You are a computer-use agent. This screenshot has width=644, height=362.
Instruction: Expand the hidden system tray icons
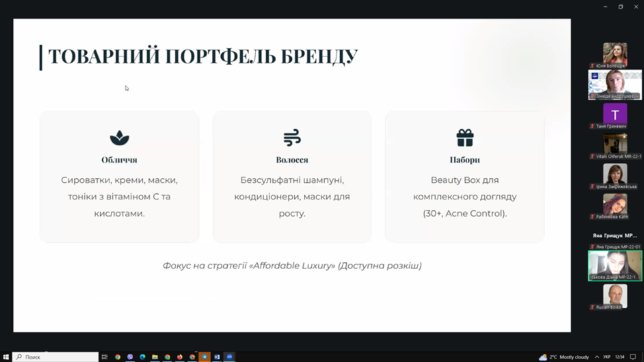pyautogui.click(x=597, y=357)
